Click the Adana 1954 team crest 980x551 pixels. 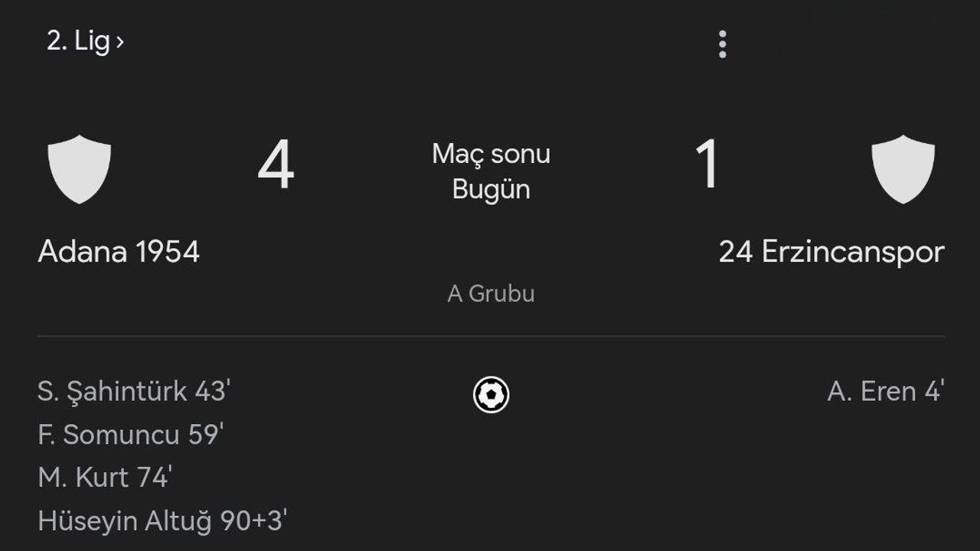click(80, 169)
